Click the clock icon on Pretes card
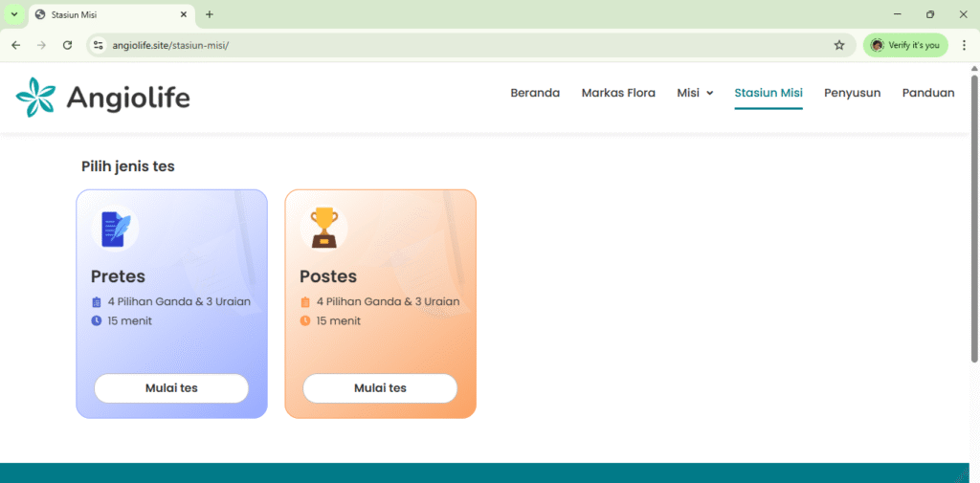Viewport: 980px width, 483px height. 97,321
